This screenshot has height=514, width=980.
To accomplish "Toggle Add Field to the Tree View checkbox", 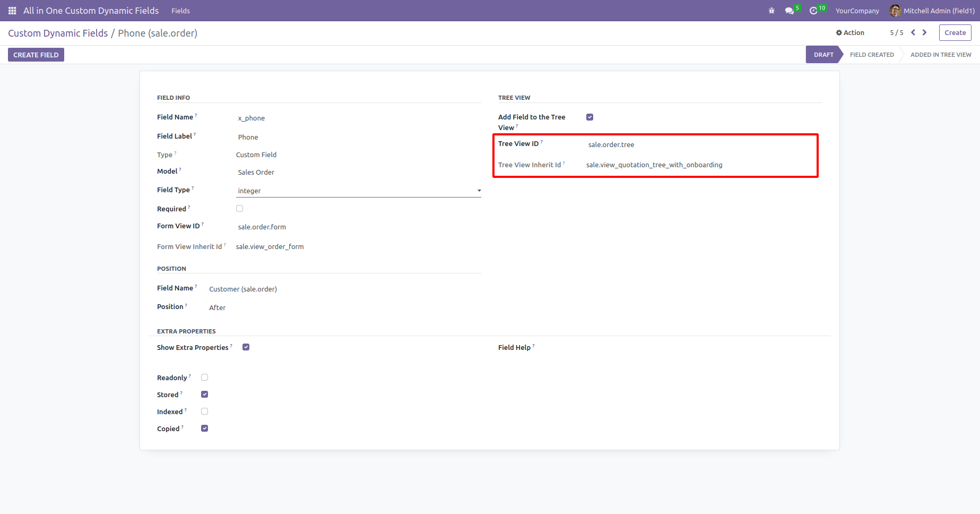I will [589, 117].
